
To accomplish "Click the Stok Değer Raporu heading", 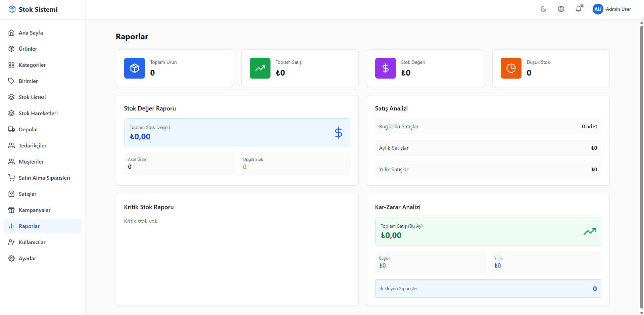I will tap(150, 108).
